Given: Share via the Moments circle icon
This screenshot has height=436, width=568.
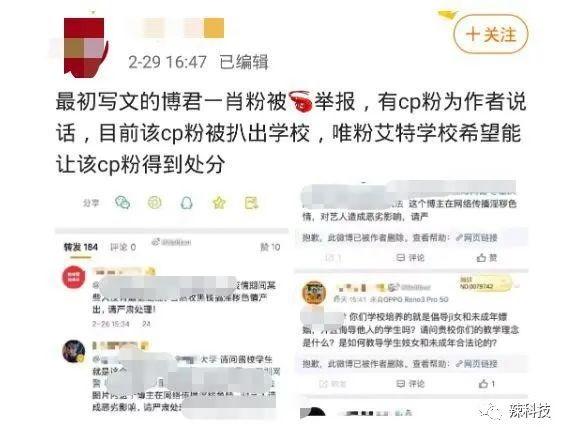Looking at the screenshot, I should (155, 203).
